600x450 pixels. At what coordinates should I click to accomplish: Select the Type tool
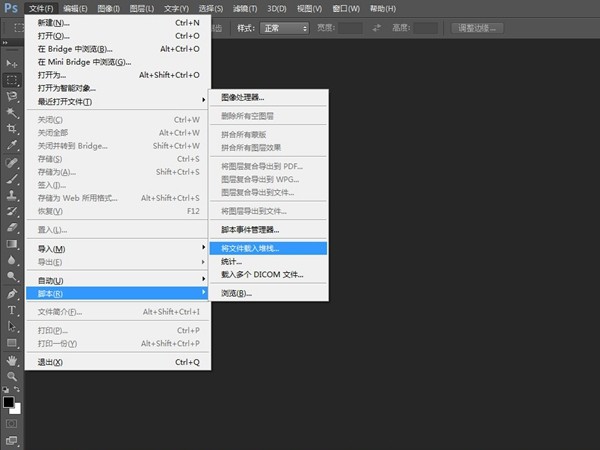[x=11, y=310]
